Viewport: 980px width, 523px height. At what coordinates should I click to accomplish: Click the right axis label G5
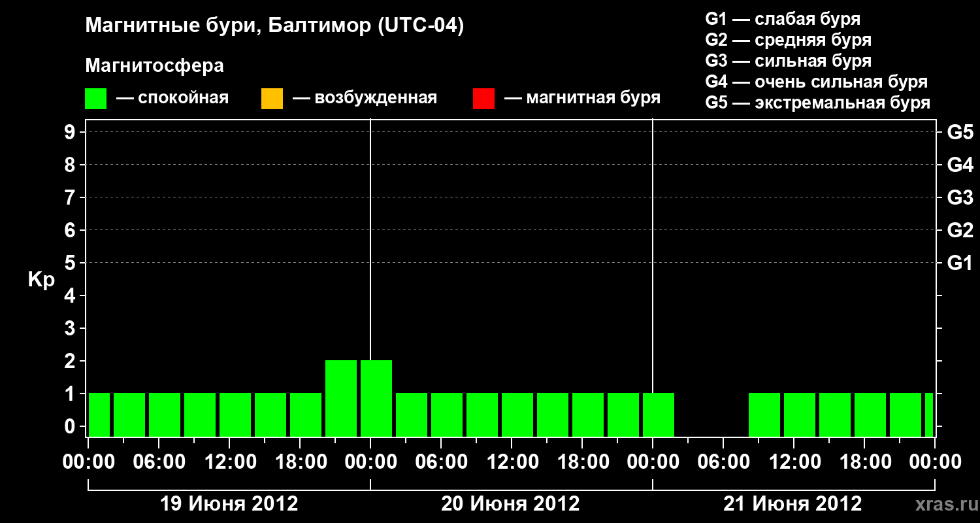click(960, 132)
